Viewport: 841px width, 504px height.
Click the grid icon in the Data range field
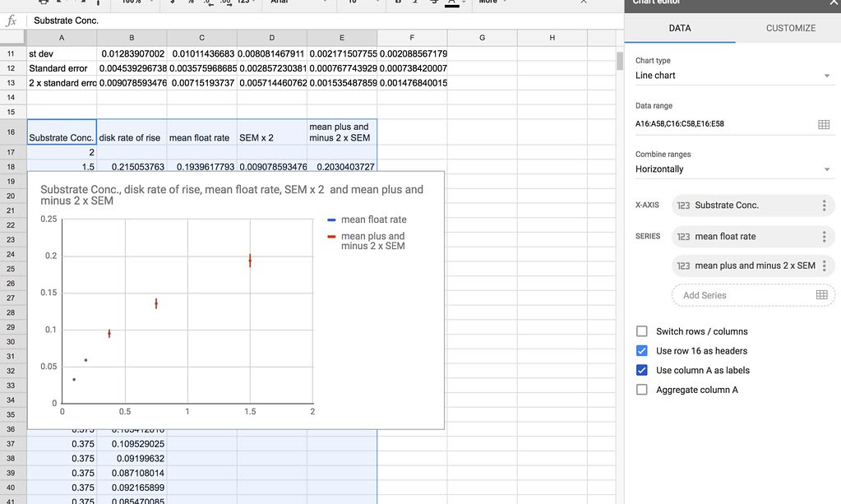tap(824, 124)
